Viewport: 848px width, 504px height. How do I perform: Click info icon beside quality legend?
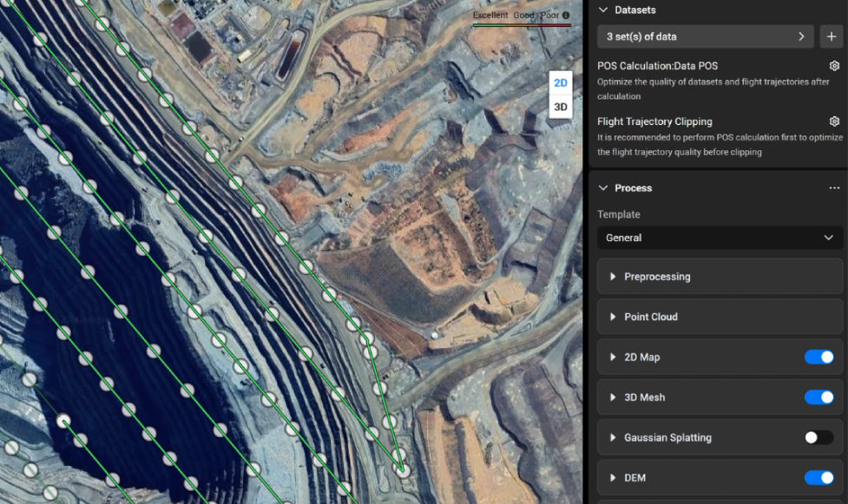pos(566,16)
